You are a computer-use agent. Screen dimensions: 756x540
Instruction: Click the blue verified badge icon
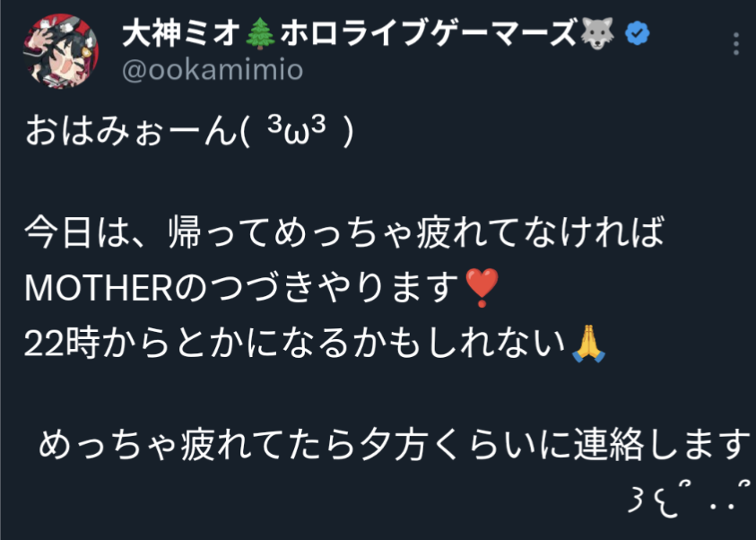point(637,33)
